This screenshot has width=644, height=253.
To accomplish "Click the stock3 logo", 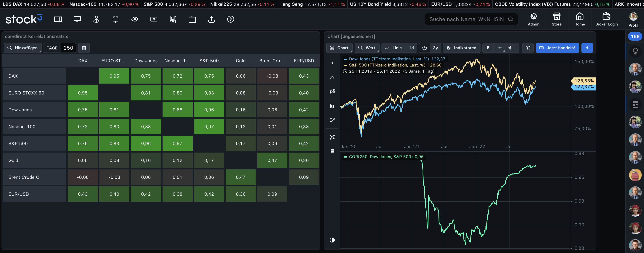I will [24, 19].
